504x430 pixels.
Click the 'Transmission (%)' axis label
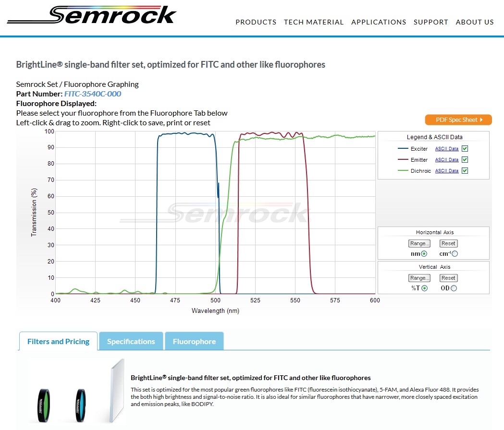click(34, 212)
